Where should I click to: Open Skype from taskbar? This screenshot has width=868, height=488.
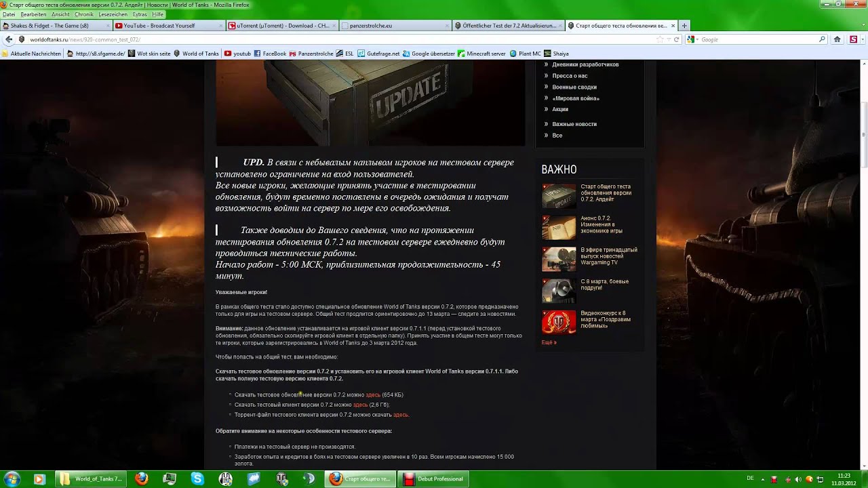[197, 479]
